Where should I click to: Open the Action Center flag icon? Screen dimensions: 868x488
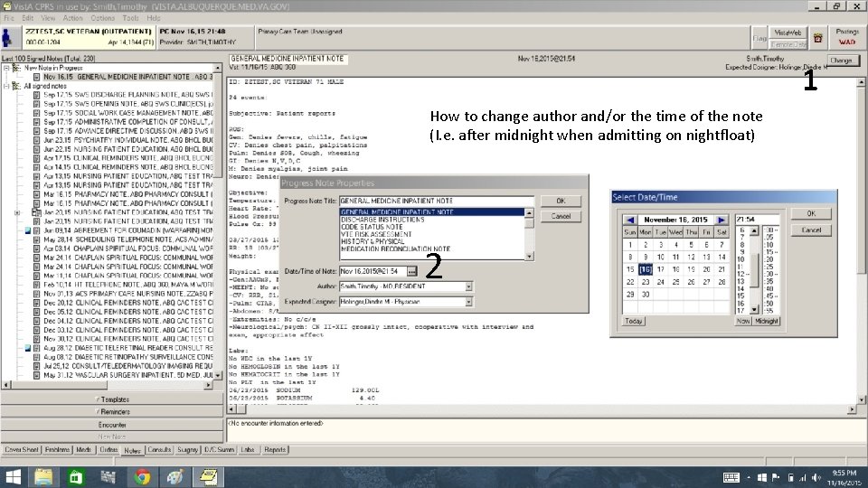[776, 477]
